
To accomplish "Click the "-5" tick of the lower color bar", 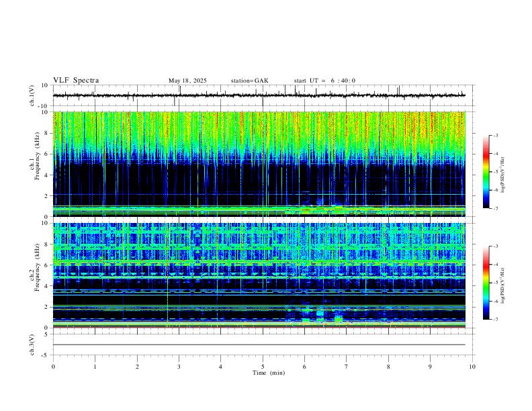I will click(x=496, y=283).
